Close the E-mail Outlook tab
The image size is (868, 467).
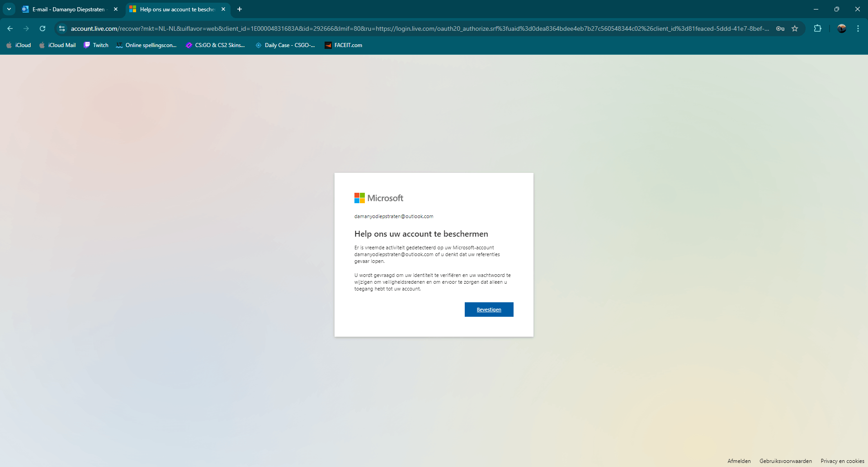(116, 9)
